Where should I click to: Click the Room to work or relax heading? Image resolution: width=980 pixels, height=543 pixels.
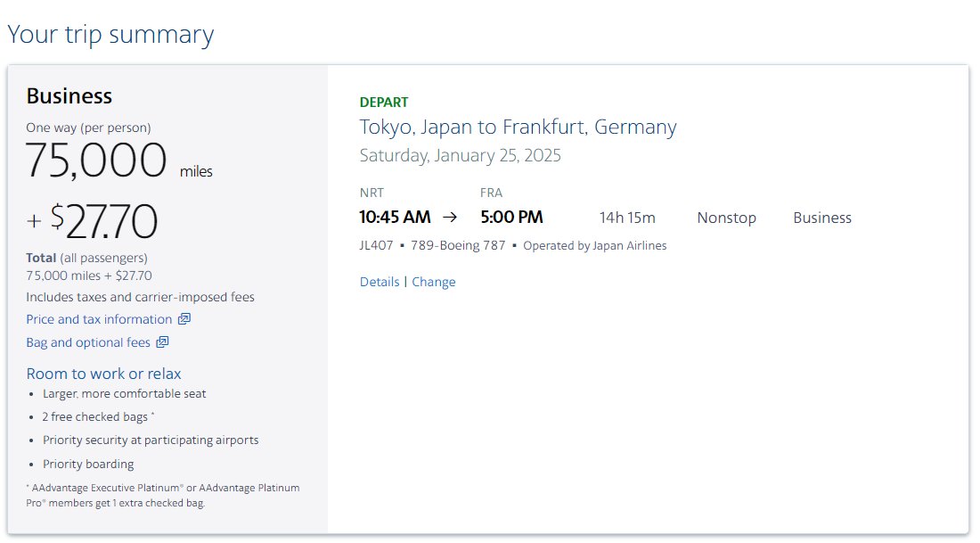click(103, 374)
